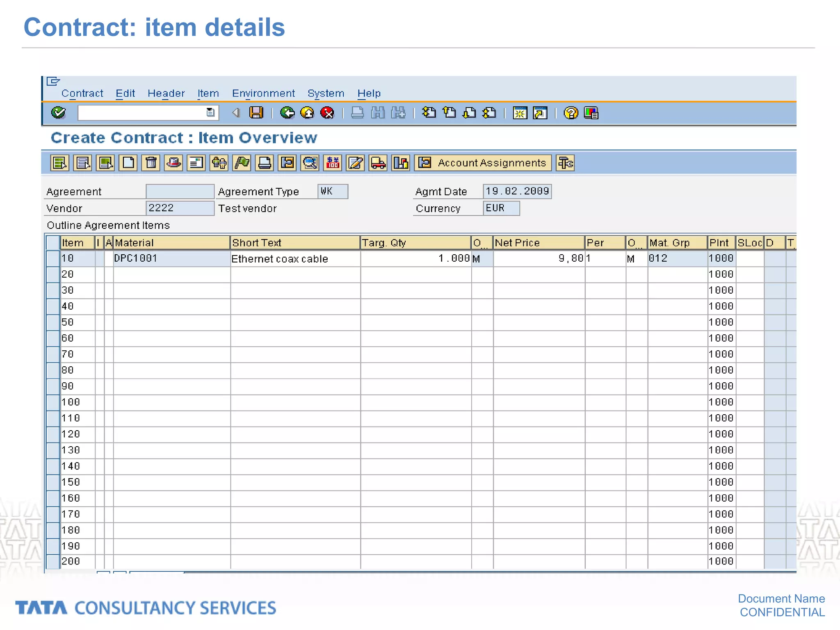Viewport: 840px width, 630px height.
Task: Click the red delivery truck icon
Action: point(378,163)
